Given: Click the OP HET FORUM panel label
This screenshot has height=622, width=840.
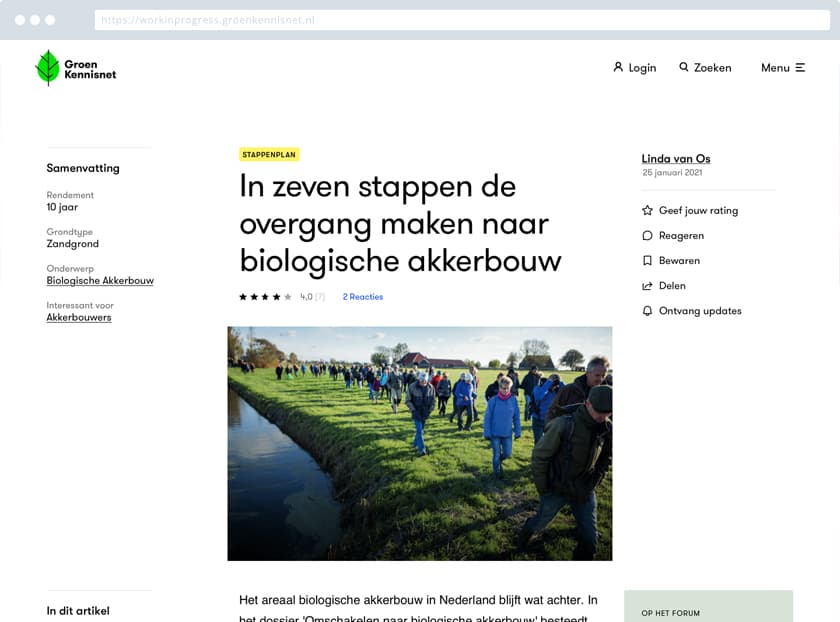Looking at the screenshot, I should pos(670,613).
